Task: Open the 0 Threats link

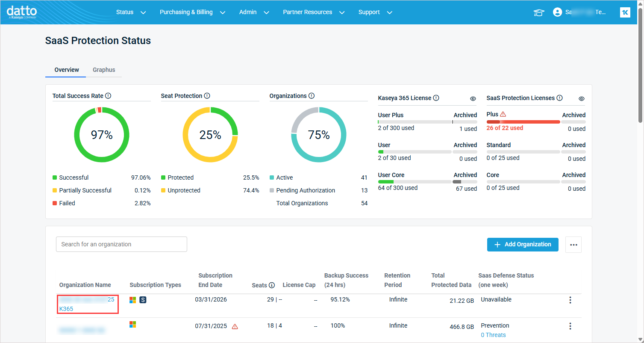Action: point(493,335)
